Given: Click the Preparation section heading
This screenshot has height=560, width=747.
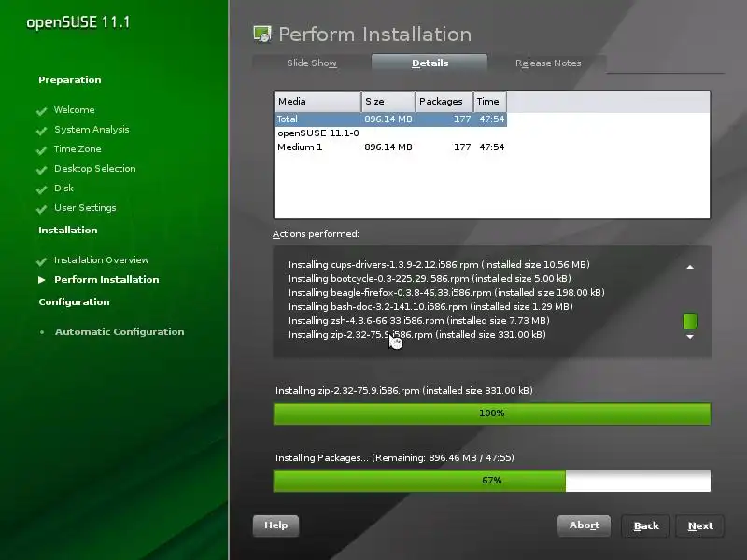Looking at the screenshot, I should [69, 80].
